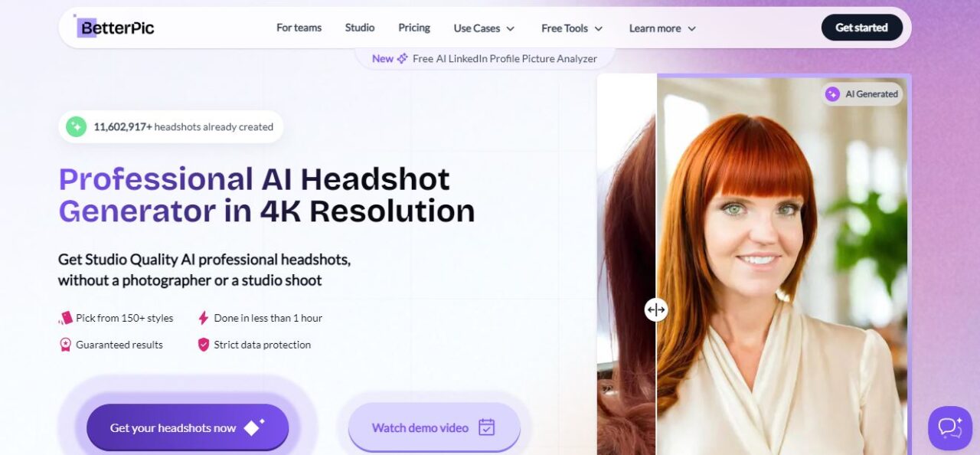Go to the For teams page
Viewport: 980px width, 455px height.
(299, 28)
